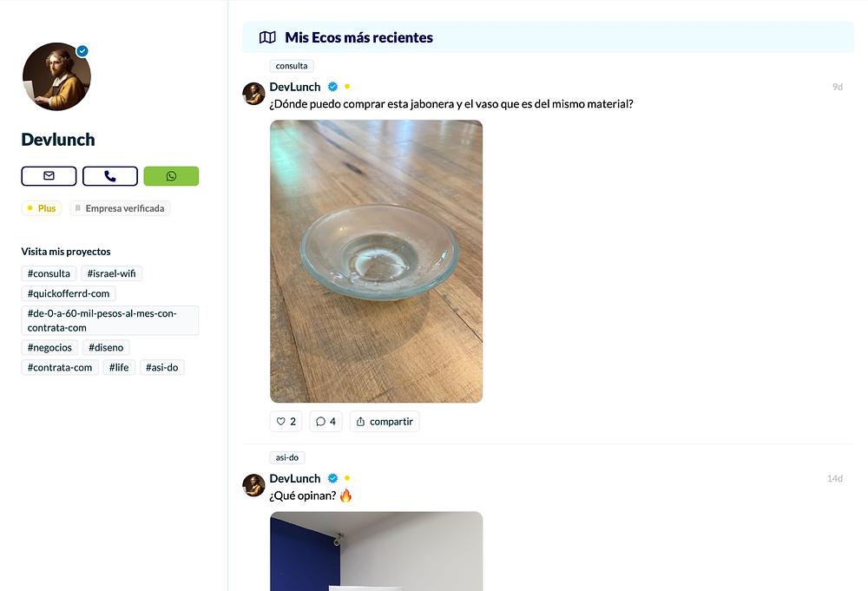This screenshot has height=591, width=868.
Task: Open comments on the jabonera post
Action: pyautogui.click(x=325, y=422)
